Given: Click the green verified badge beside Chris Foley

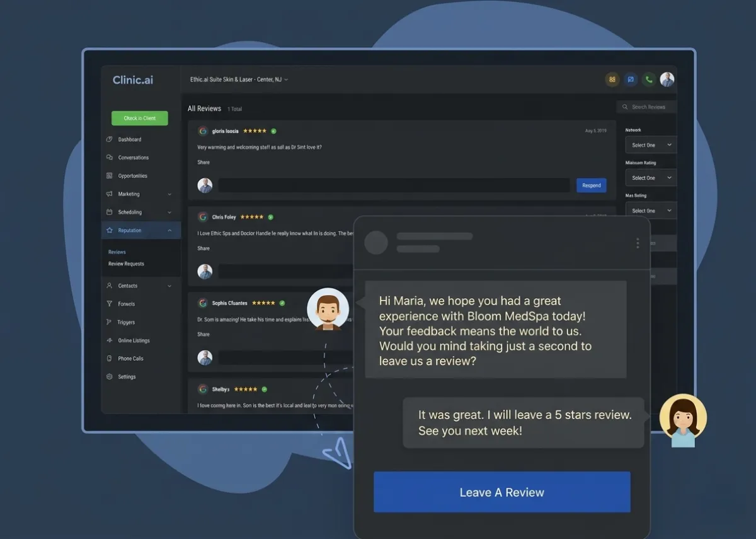Looking at the screenshot, I should [x=270, y=217].
